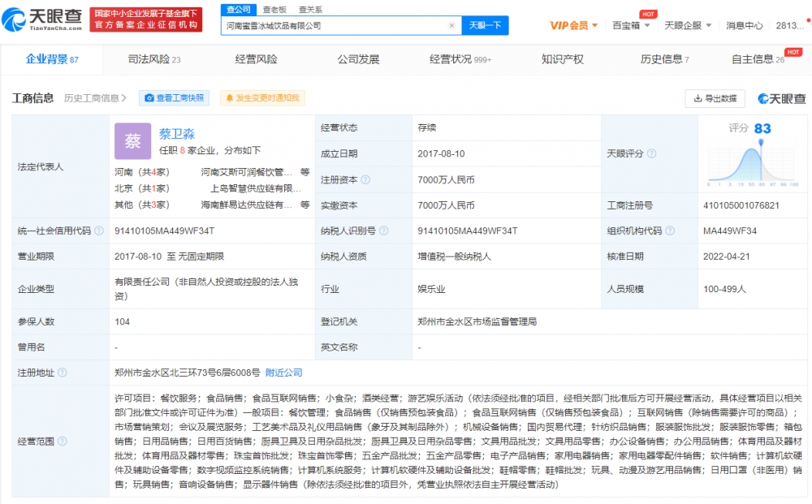Select the 企业背景 tab
Image resolution: width=812 pixels, height=504 pixels.
click(52, 59)
